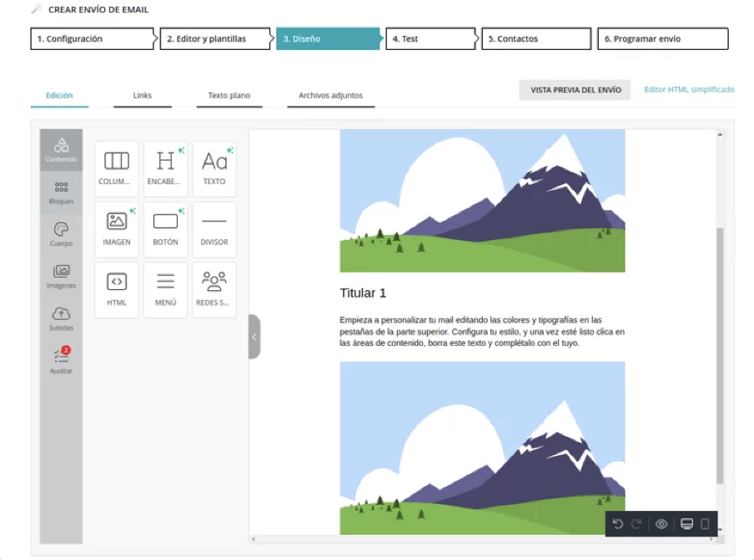Screen dimensions: 754x560
Task: Select the Texto content block
Action: pyautogui.click(x=214, y=168)
